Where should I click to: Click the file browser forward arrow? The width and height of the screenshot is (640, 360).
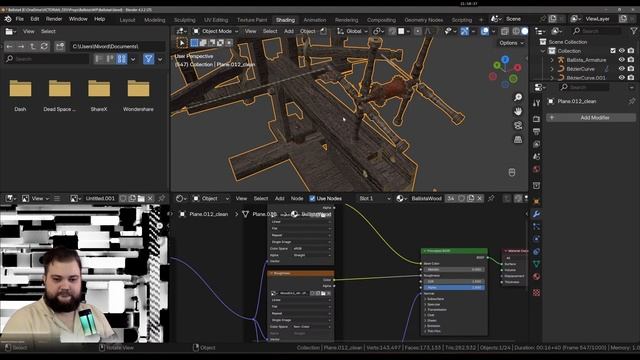pos(21,46)
